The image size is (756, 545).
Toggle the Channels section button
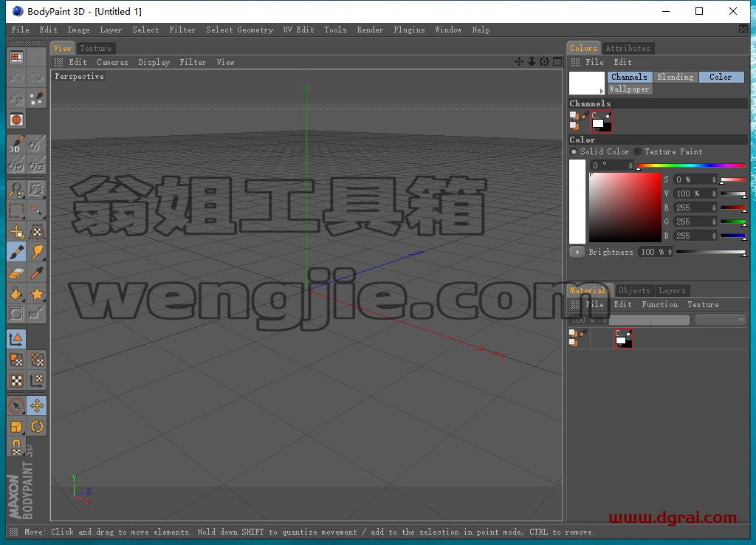629,77
